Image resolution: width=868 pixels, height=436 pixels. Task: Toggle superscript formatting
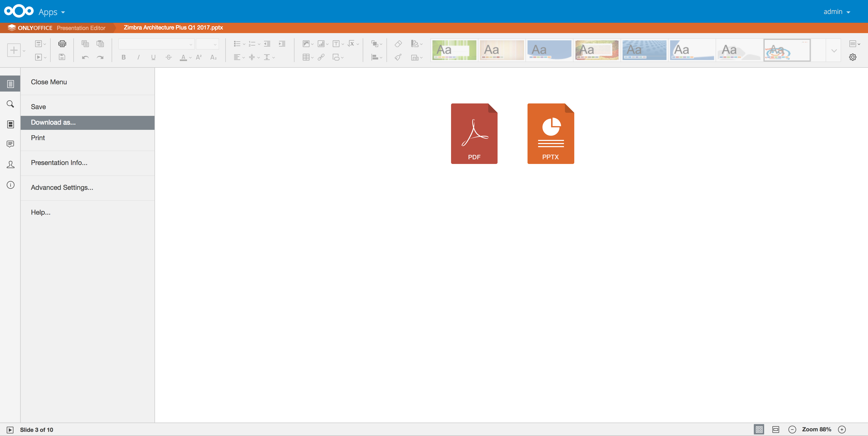pos(199,57)
